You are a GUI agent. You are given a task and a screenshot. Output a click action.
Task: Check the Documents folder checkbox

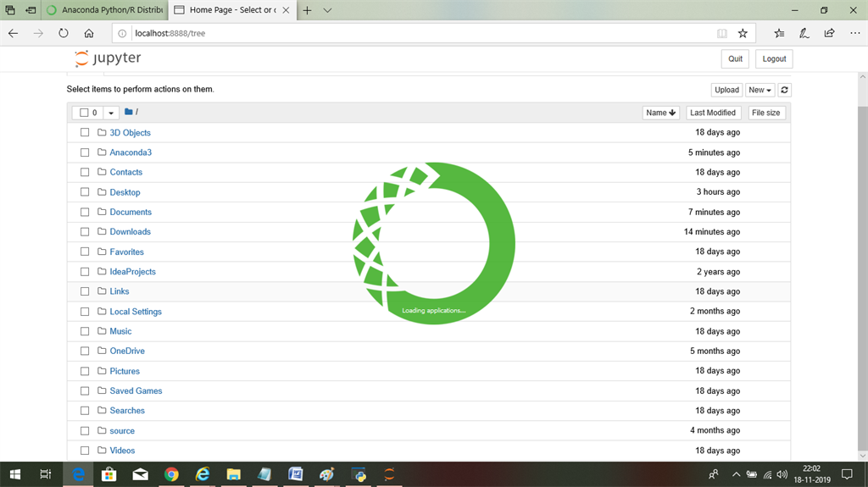coord(85,212)
